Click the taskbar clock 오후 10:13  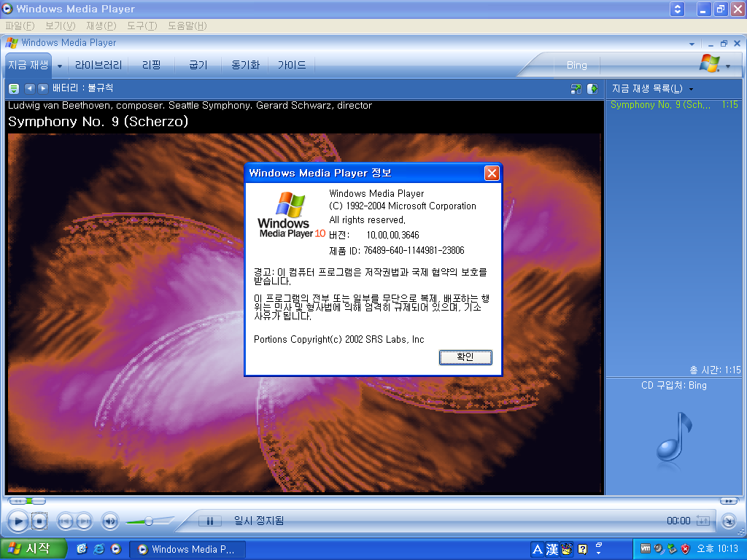point(717,549)
